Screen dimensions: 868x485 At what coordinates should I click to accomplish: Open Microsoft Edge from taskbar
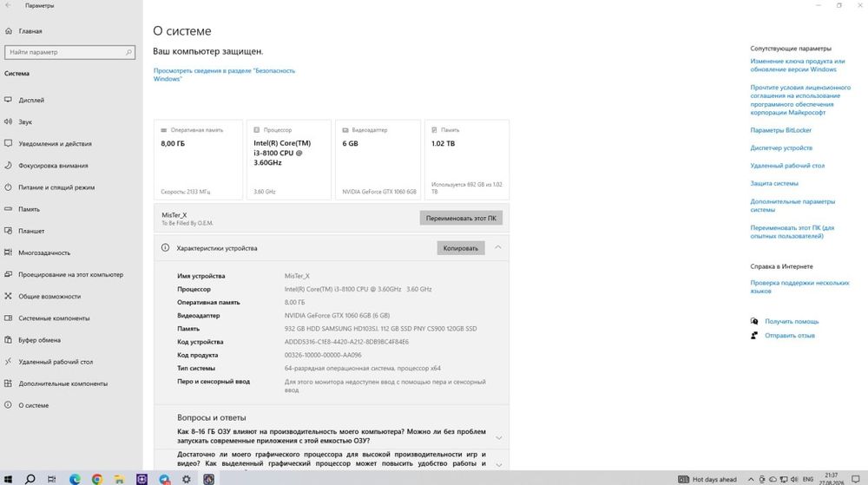coord(75,479)
